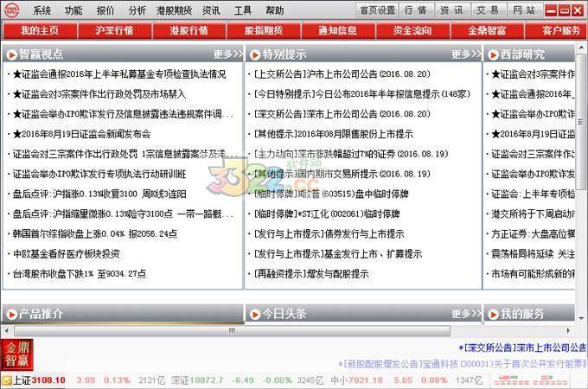The image size is (588, 389).
Task: Click the 金鼎智赢 red logo
Action: [17, 354]
